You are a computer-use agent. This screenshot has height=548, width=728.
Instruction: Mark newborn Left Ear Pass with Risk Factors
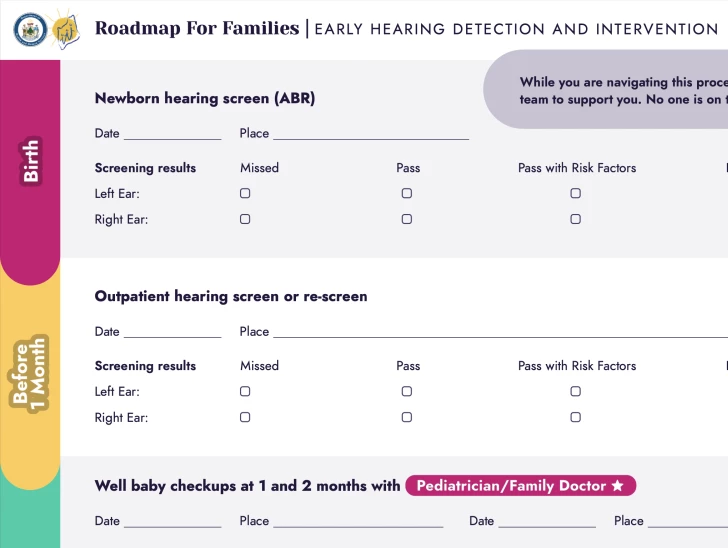point(576,194)
